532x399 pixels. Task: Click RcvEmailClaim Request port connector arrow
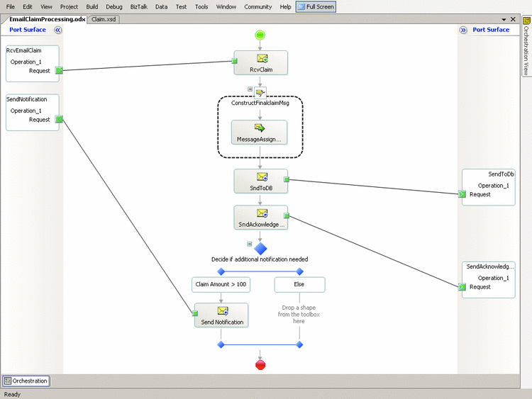tap(59, 70)
